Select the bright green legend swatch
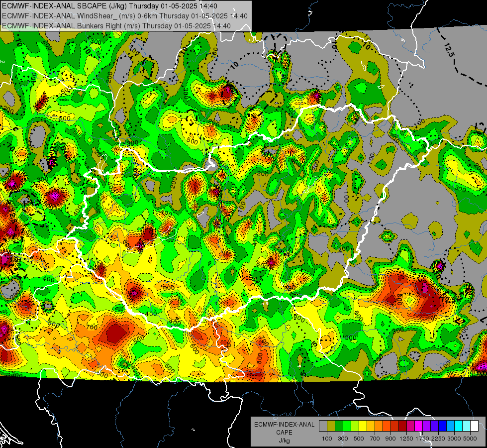 pyautogui.click(x=347, y=426)
